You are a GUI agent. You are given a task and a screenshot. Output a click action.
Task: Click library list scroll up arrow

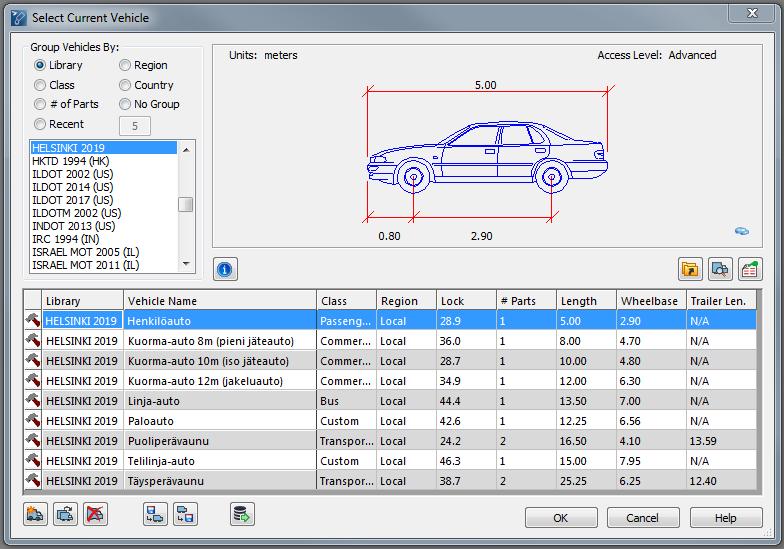click(x=186, y=150)
